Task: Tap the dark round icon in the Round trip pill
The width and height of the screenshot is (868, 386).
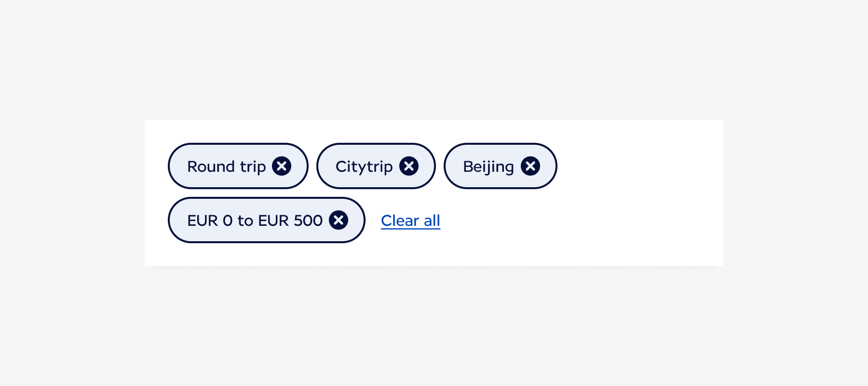Action: (x=282, y=166)
